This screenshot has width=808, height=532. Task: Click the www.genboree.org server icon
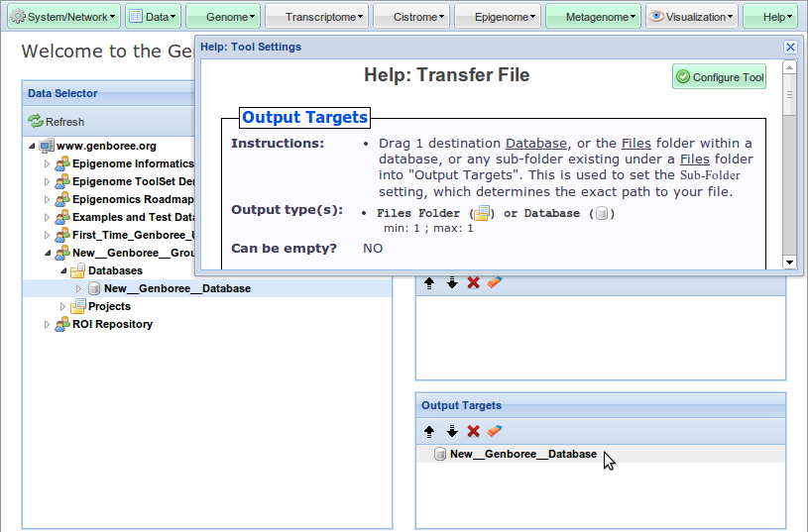(47, 146)
